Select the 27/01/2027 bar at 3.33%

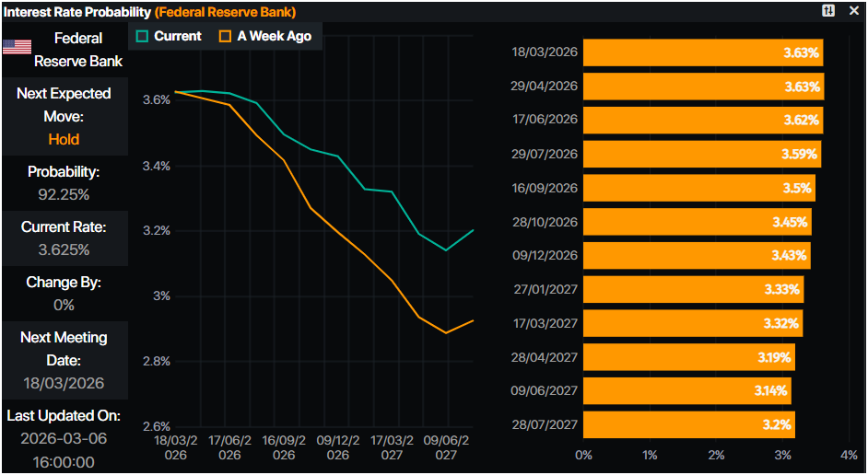tap(693, 289)
